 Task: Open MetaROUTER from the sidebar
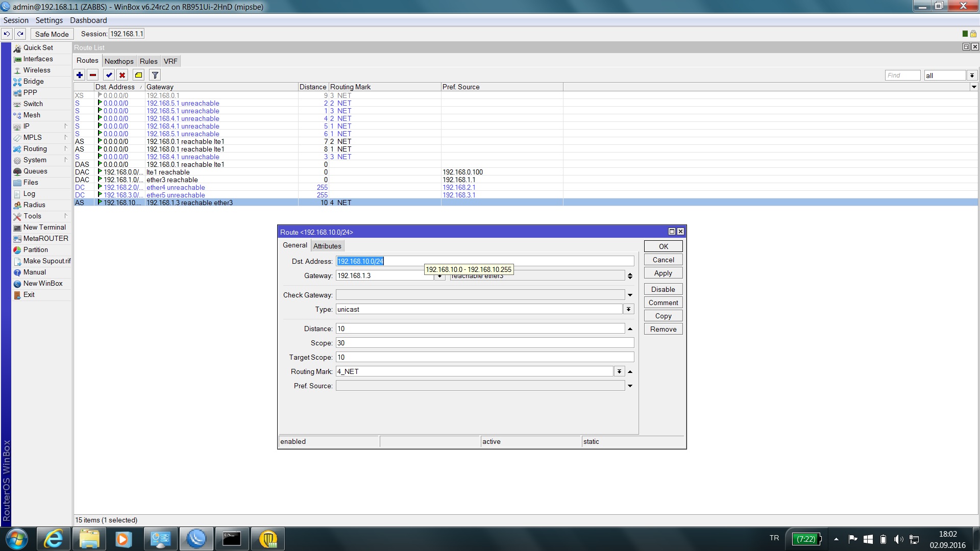pyautogui.click(x=45, y=238)
